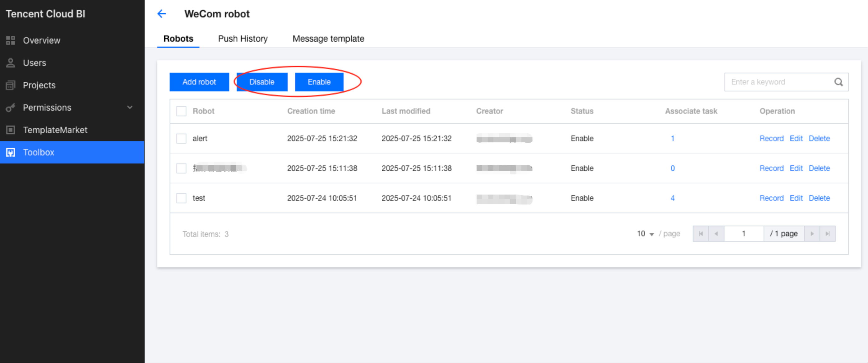Viewport: 868px width, 363px height.
Task: Click Delete for the alert robot
Action: click(x=819, y=139)
